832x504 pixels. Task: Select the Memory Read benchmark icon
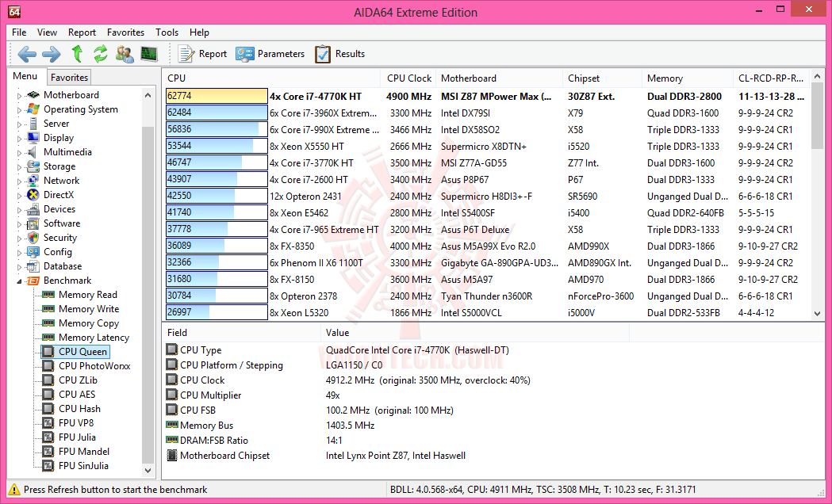pyautogui.click(x=48, y=295)
